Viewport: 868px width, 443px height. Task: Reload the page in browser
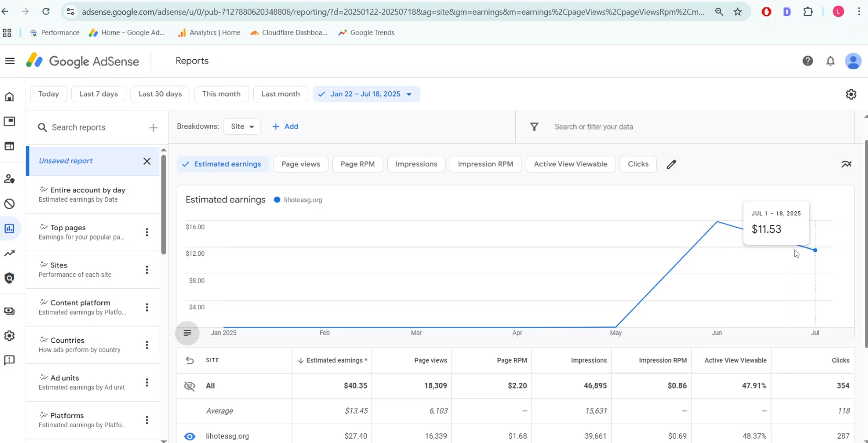tap(46, 12)
